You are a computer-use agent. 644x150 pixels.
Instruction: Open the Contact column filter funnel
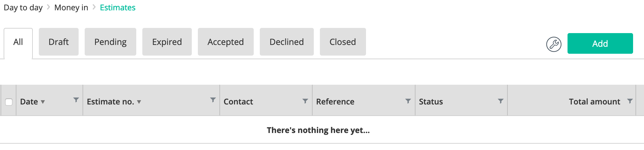coord(305,101)
